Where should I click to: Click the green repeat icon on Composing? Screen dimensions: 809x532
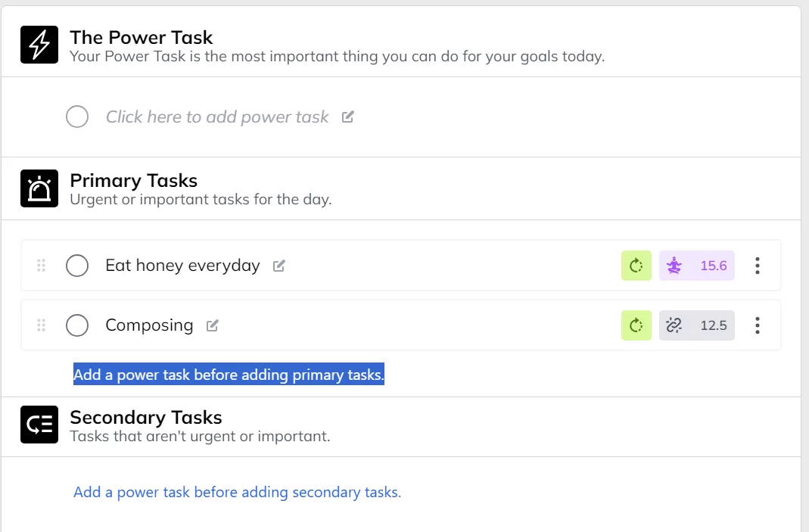point(636,325)
